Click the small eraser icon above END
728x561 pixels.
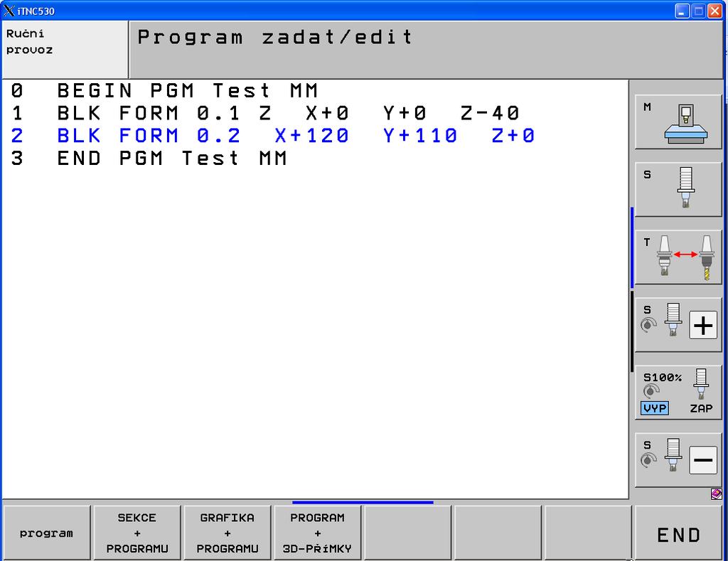click(717, 493)
